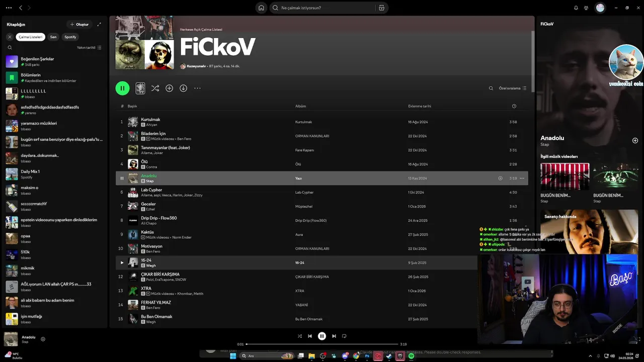Open the maksim o playlist
The width and height of the screenshot is (644, 362).
point(55,190)
